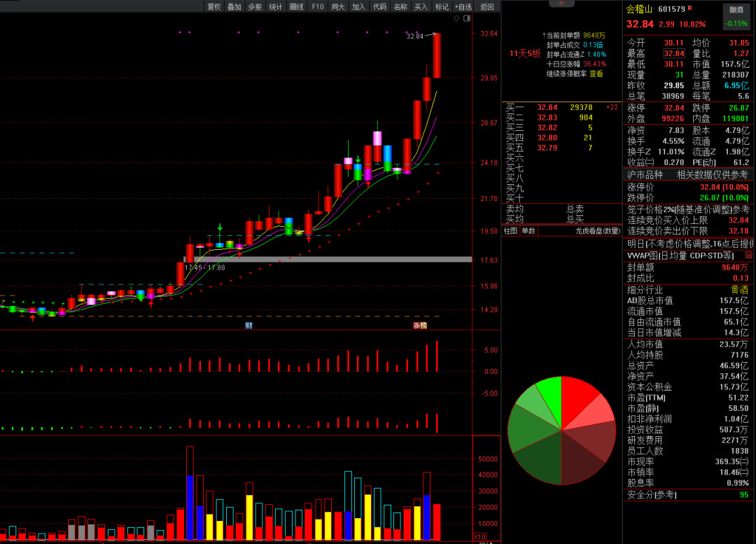Click the VWAP chart icon at row end
The image size is (756, 544).
click(x=749, y=255)
